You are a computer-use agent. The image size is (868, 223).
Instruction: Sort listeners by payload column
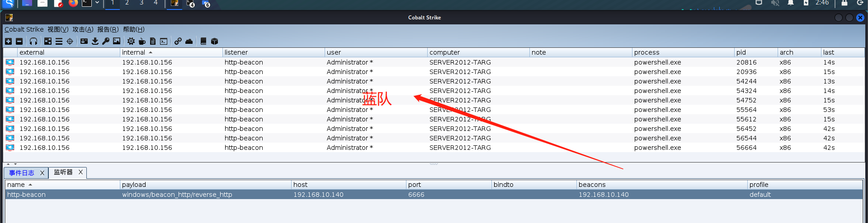[x=206, y=185]
